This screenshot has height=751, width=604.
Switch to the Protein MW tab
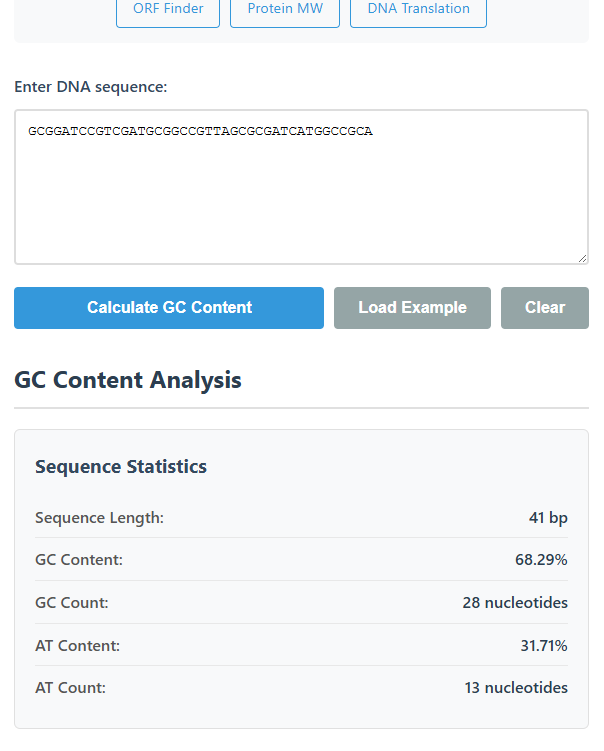(285, 10)
